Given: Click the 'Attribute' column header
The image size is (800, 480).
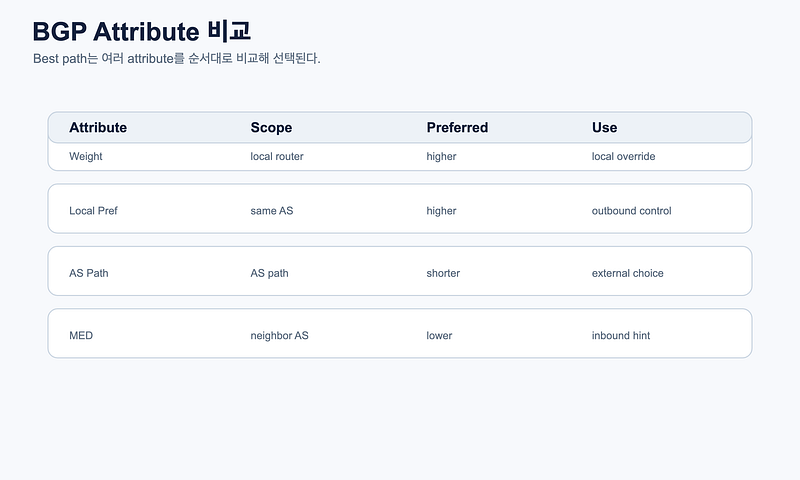Looking at the screenshot, I should coord(98,128).
